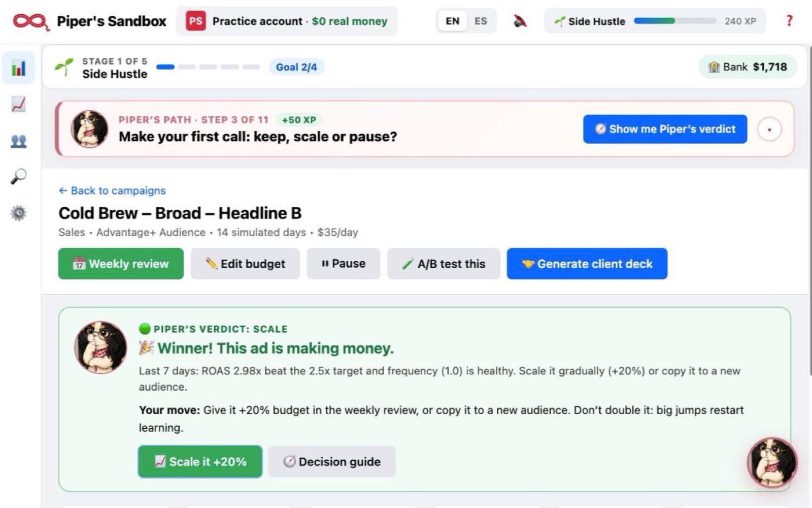The image size is (812, 508).
Task: Switch language to ES
Action: 481,21
